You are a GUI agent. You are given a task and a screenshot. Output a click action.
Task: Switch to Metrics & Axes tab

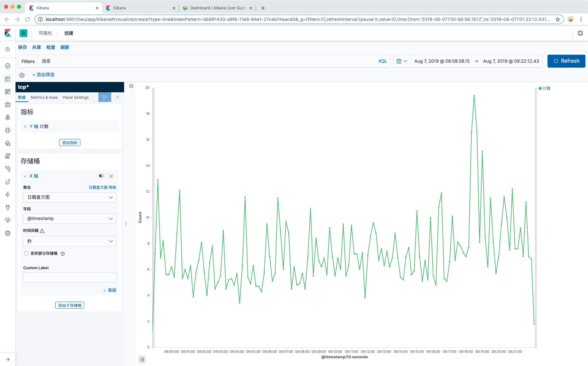point(44,97)
